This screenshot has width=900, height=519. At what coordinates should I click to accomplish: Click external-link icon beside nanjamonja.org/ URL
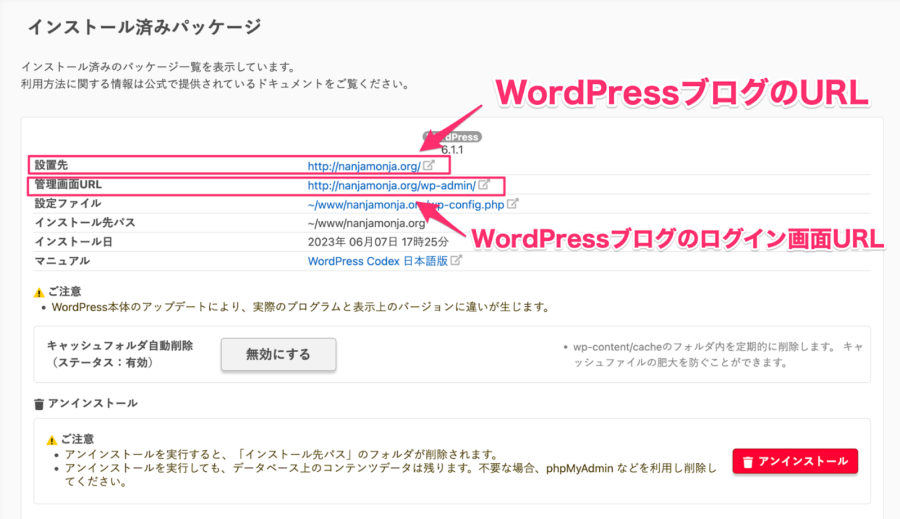(x=429, y=165)
